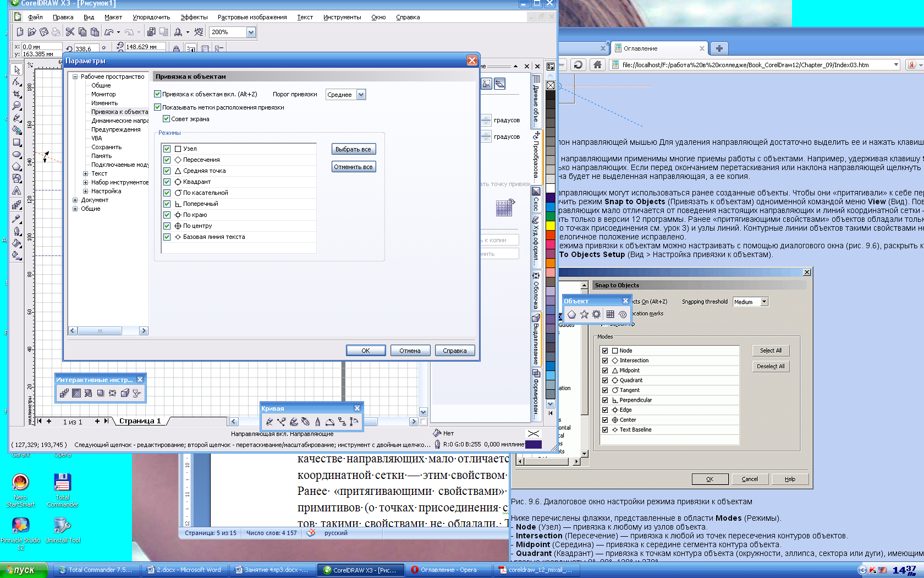This screenshot has width=924, height=578.
Task: Open the 'Инструменты' menu
Action: point(342,17)
